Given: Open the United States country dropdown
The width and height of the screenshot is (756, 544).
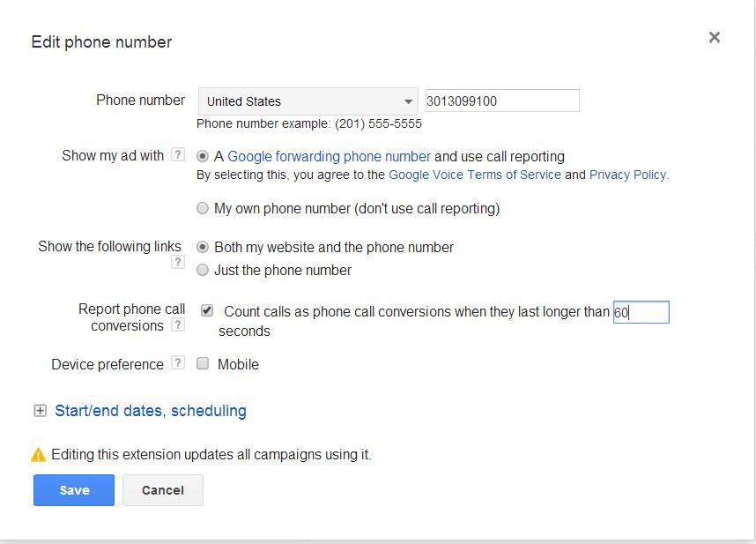Looking at the screenshot, I should 308,101.
